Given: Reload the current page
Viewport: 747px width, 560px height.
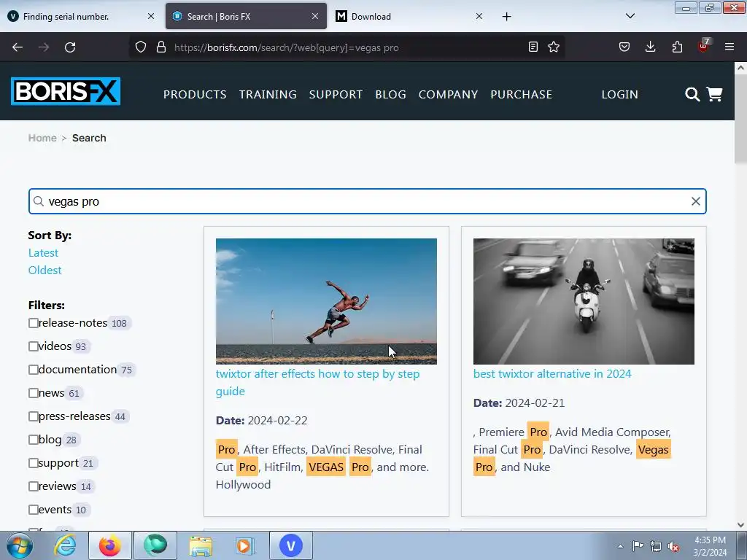Looking at the screenshot, I should pos(70,47).
